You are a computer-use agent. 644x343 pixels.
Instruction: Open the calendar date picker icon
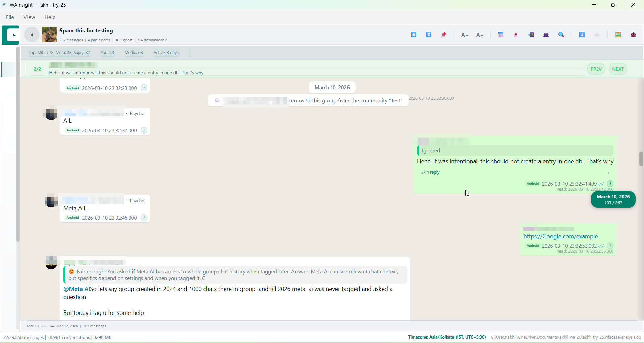[501, 35]
